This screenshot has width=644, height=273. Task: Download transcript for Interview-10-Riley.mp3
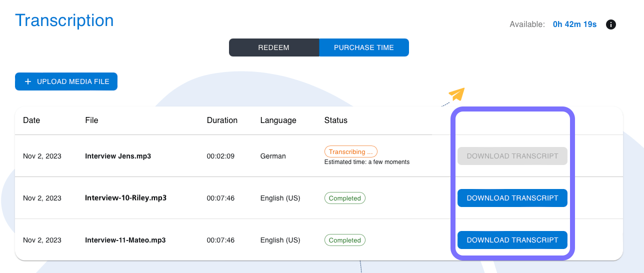[512, 198]
